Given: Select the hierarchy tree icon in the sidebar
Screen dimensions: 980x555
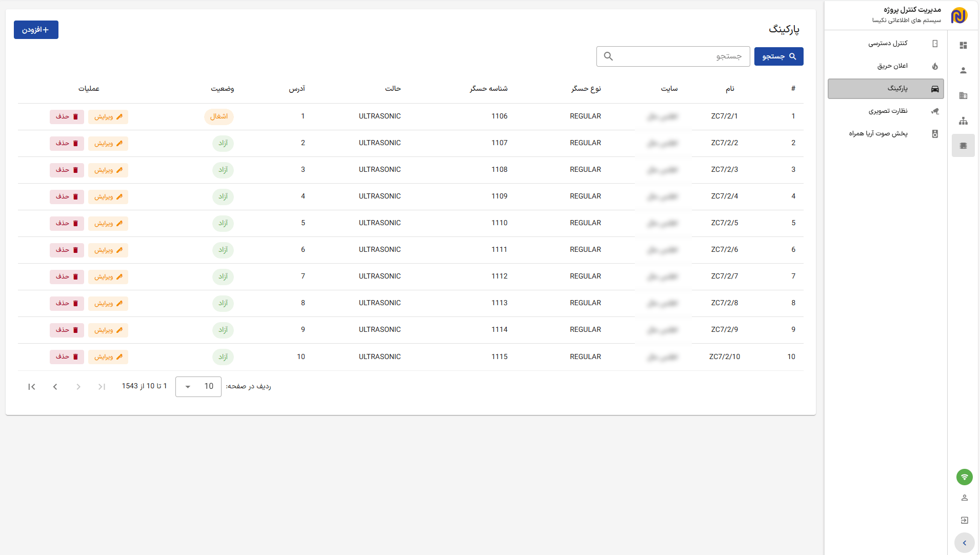Looking at the screenshot, I should pos(963,121).
